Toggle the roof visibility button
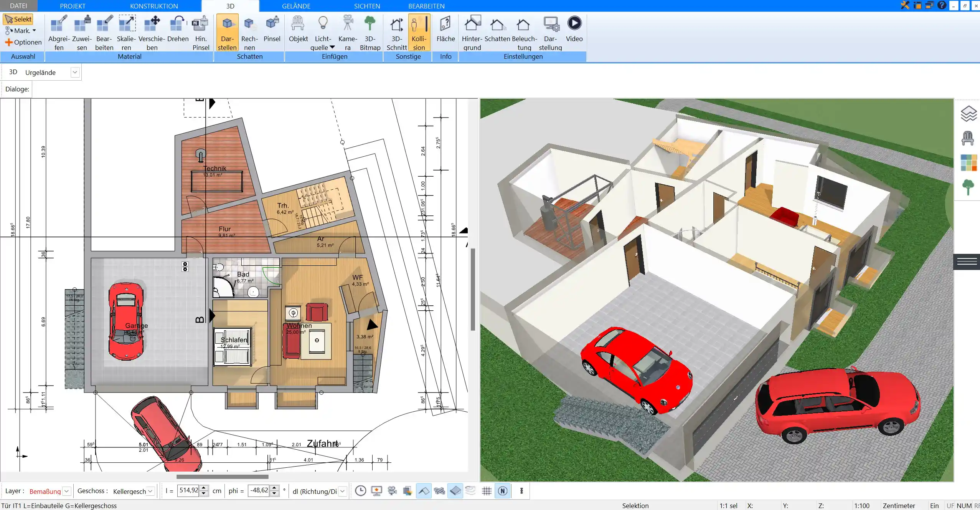 click(424, 491)
